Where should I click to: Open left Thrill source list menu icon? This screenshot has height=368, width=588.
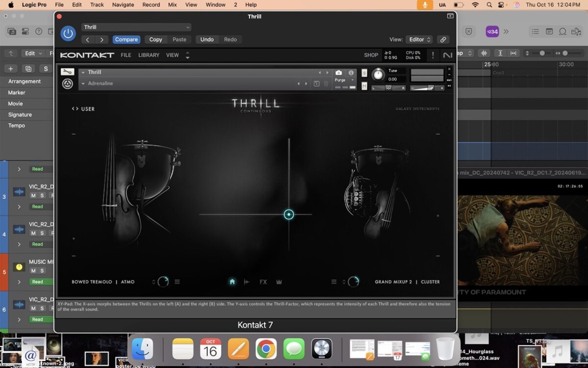(x=177, y=282)
